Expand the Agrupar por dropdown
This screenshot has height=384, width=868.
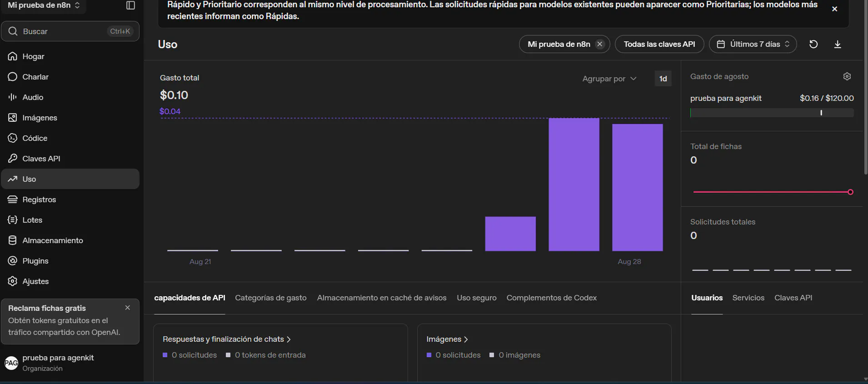click(x=609, y=79)
